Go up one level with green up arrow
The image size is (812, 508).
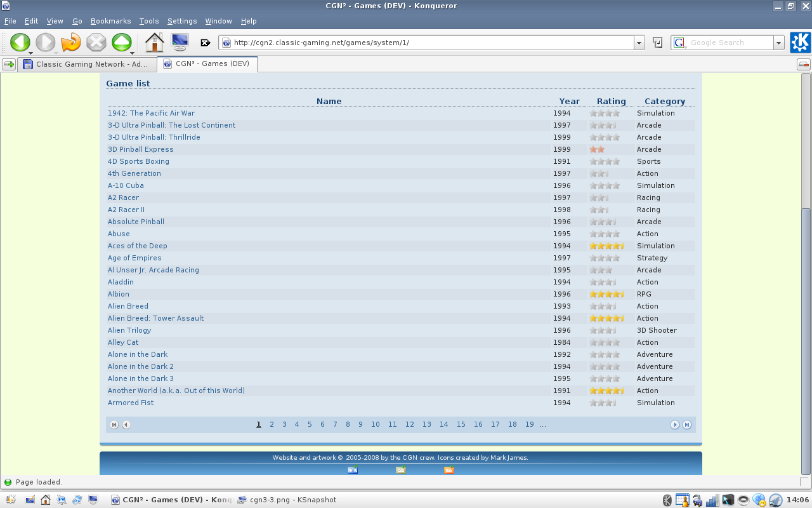pyautogui.click(x=122, y=43)
